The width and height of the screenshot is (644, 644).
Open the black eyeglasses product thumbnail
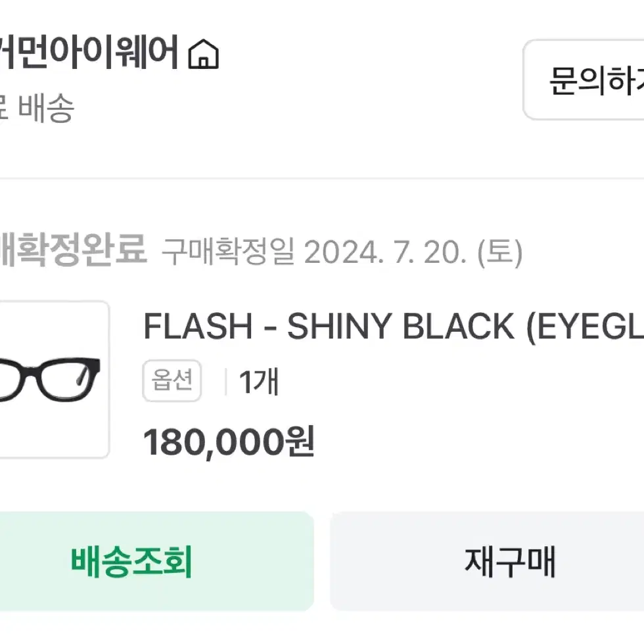tap(54, 379)
